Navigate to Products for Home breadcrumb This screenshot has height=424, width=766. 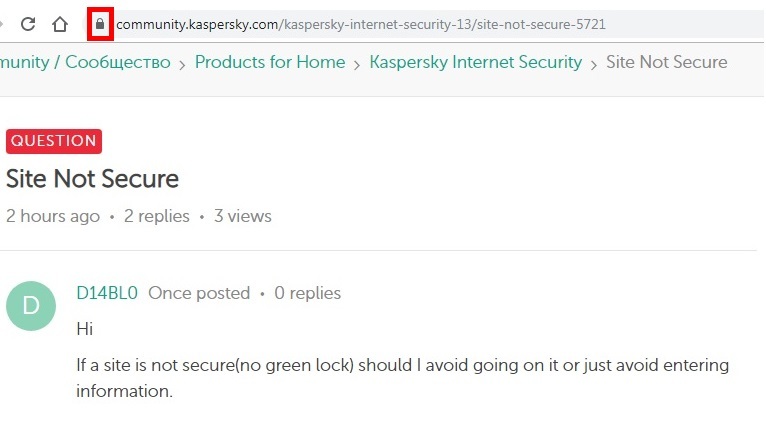pyautogui.click(x=270, y=63)
